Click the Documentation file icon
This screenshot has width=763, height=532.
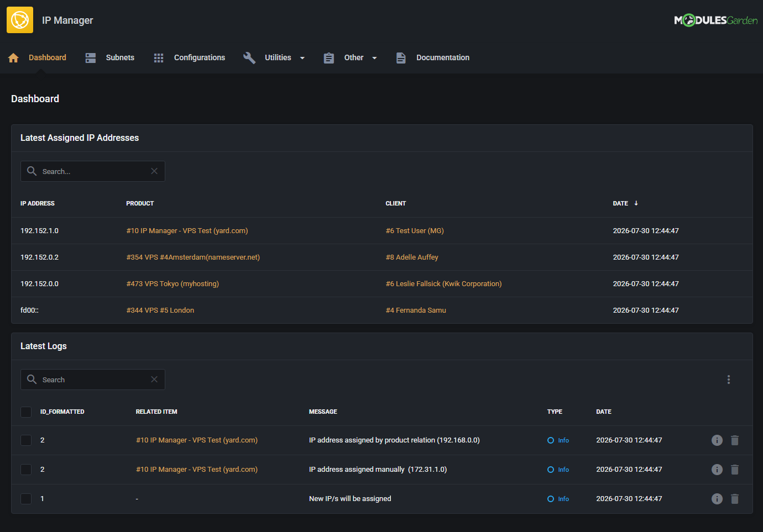(x=401, y=58)
